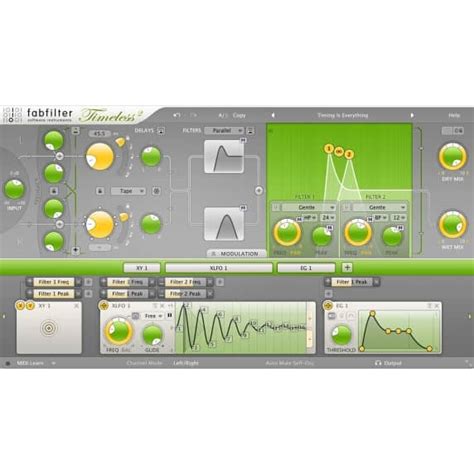Select filter node 2 in the display
The width and height of the screenshot is (474, 474).
click(x=349, y=154)
